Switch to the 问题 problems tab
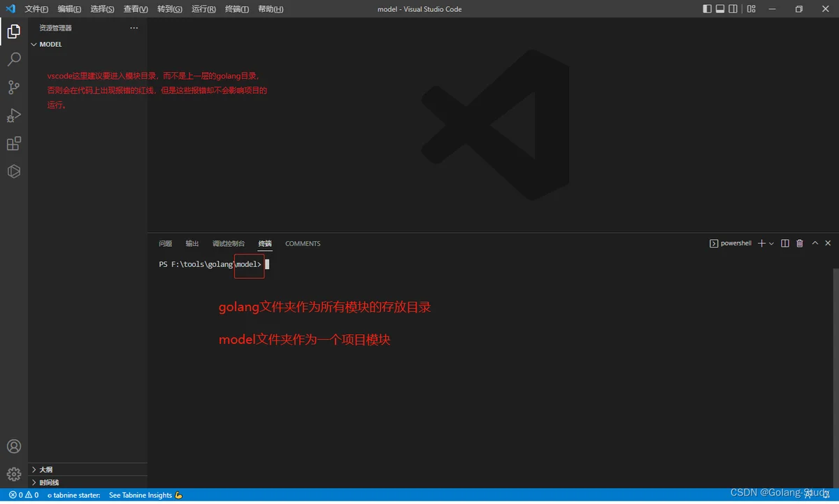 pos(165,243)
